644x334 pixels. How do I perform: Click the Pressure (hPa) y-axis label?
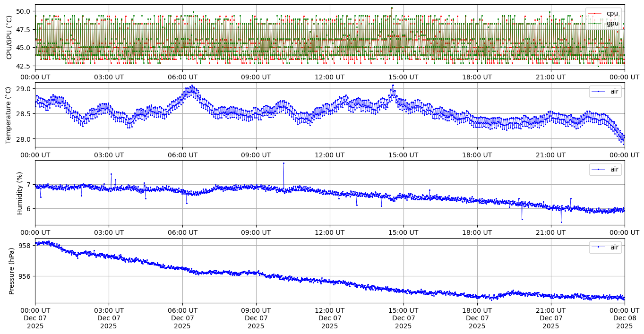12,271
